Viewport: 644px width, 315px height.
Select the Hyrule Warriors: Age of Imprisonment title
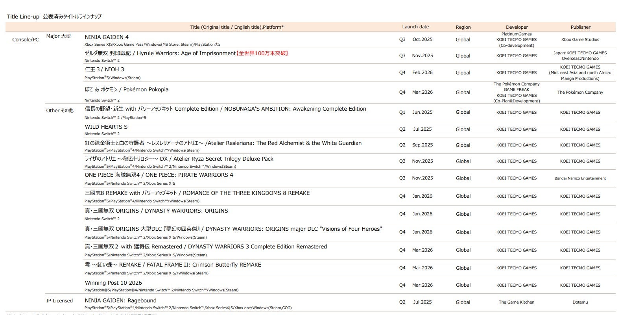point(160,53)
